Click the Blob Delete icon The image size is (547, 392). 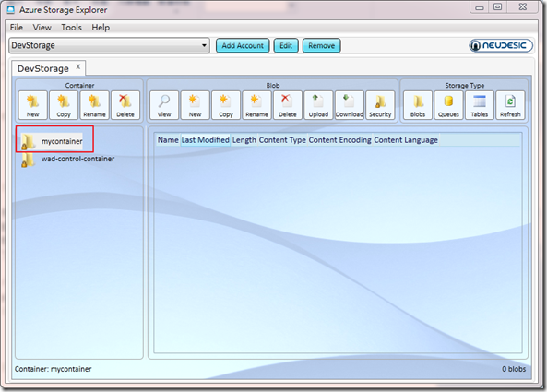(x=288, y=105)
